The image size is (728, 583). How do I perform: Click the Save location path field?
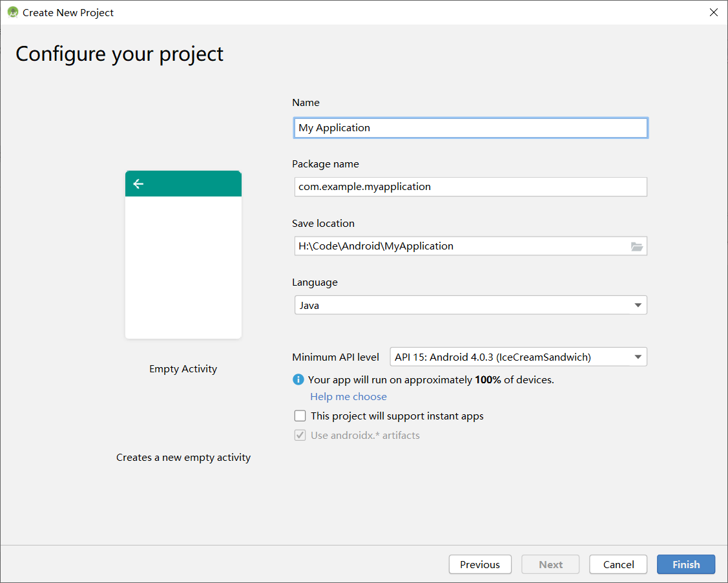coord(459,246)
